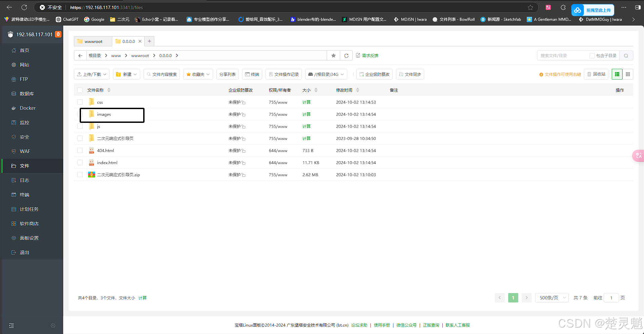Bookmark page with browser star icon

tap(530, 7)
